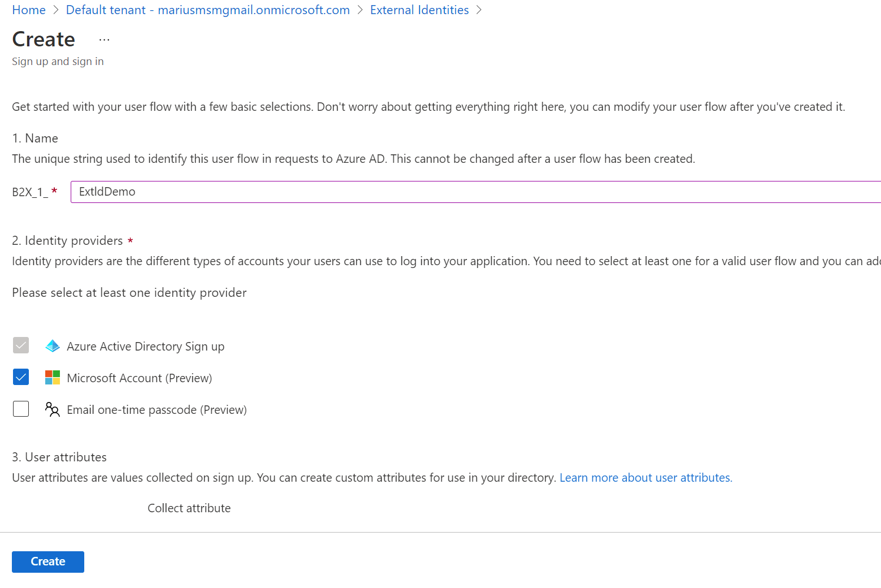This screenshot has width=881, height=588.
Task: Open External Identities breadcrumb
Action: click(419, 10)
